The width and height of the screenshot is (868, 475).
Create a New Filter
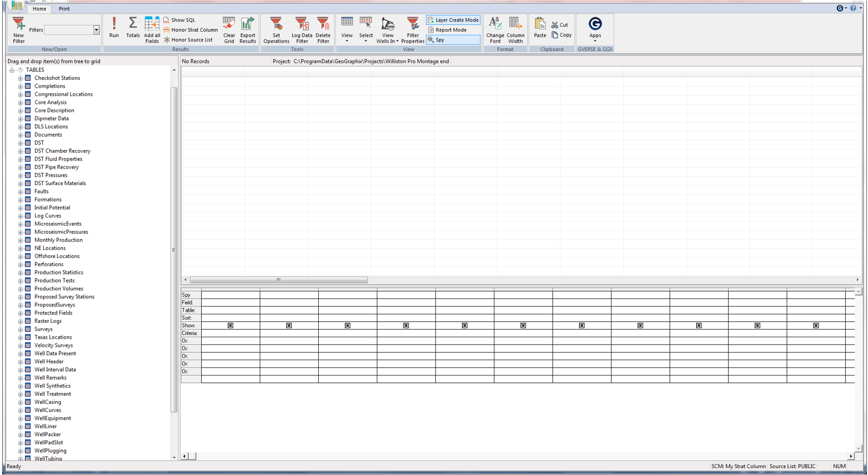pyautogui.click(x=19, y=30)
